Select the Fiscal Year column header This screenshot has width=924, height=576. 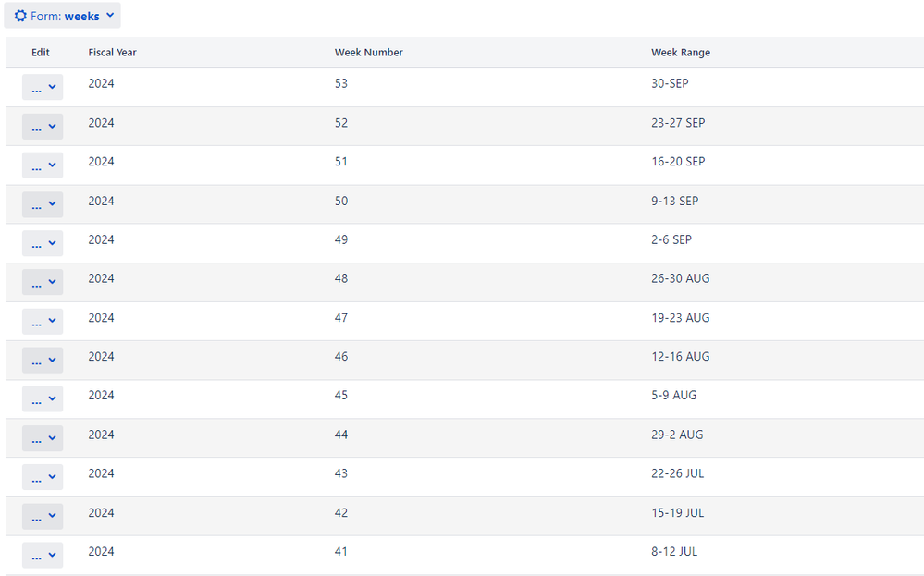click(x=112, y=53)
